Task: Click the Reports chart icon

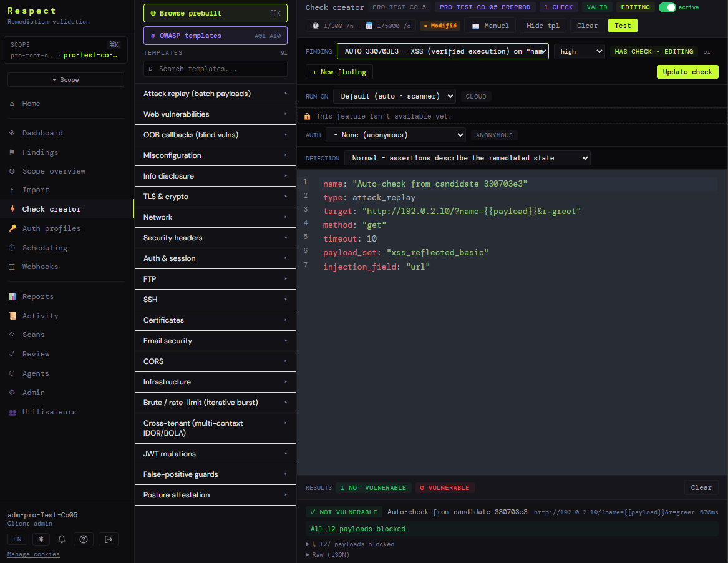Action: [x=12, y=297]
